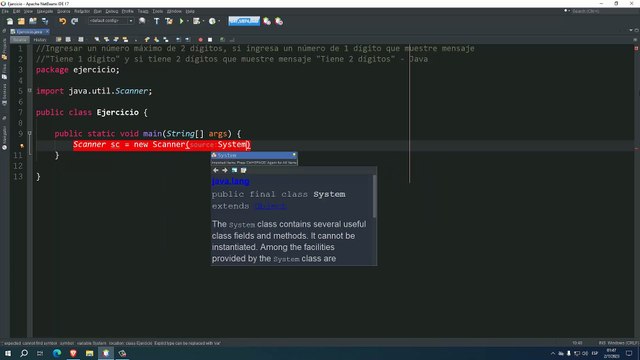
Task: Click the globe browser icon in toolbar
Action: 142,21
